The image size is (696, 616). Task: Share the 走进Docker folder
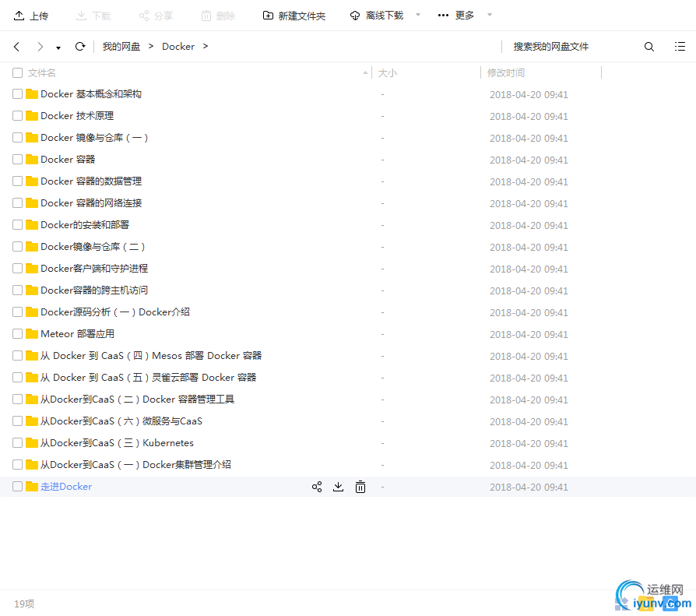tap(317, 487)
